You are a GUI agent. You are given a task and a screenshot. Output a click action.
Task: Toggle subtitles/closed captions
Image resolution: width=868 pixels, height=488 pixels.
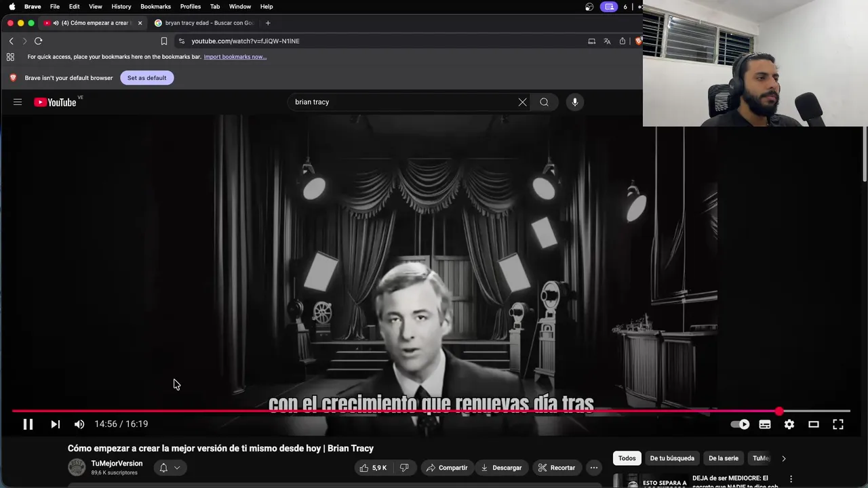[765, 424]
